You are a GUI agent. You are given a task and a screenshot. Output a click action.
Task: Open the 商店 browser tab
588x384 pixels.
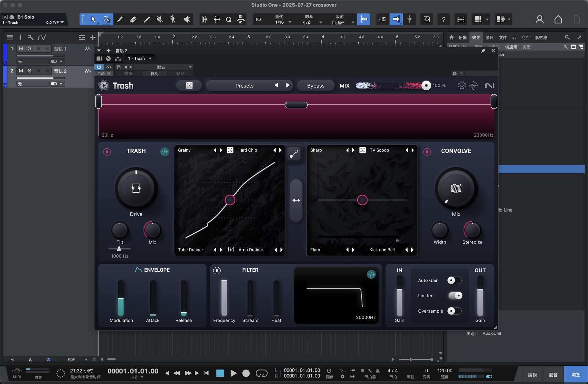click(526, 38)
